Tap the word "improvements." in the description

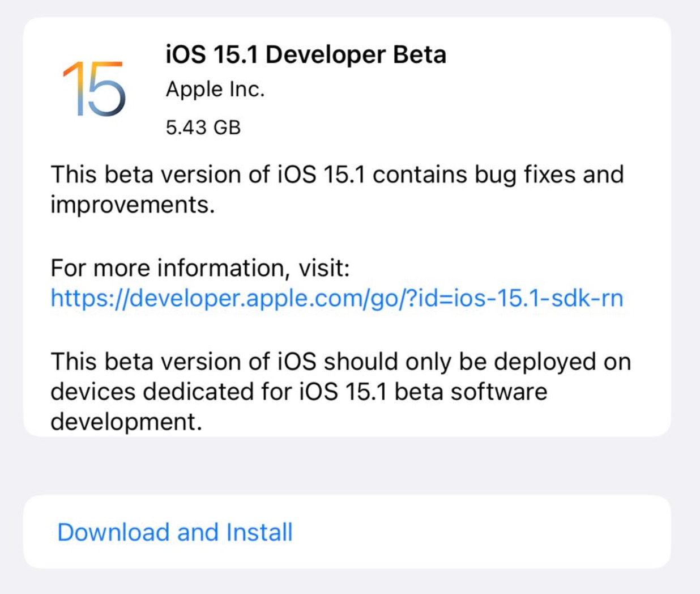133,205
